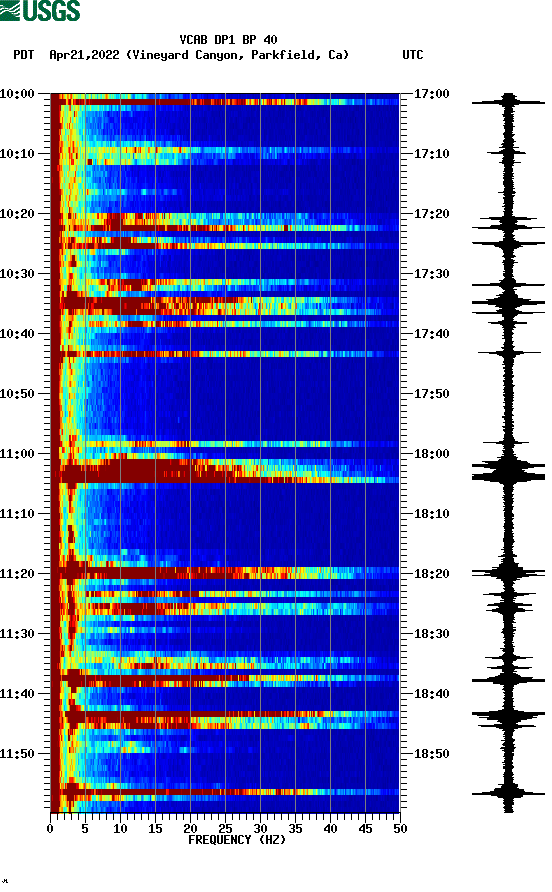Click the "40" frequency axis label
Image resolution: width=552 pixels, height=892 pixels.
point(330,829)
